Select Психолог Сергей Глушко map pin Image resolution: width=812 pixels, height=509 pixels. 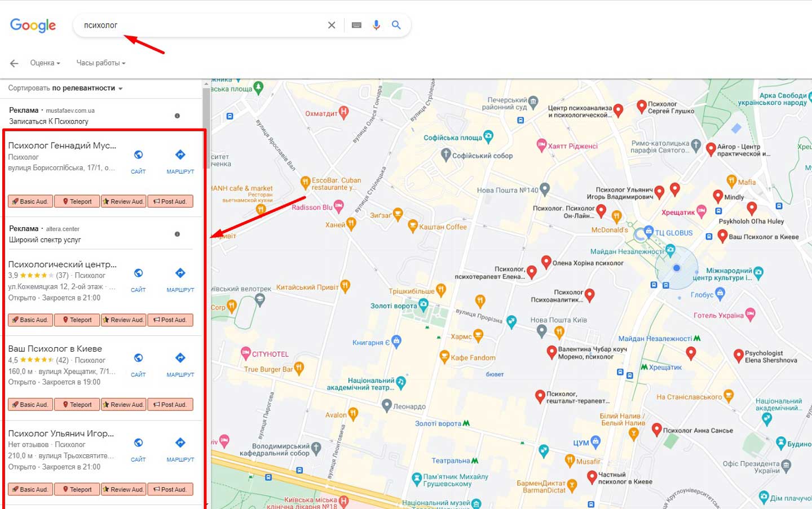tap(641, 106)
